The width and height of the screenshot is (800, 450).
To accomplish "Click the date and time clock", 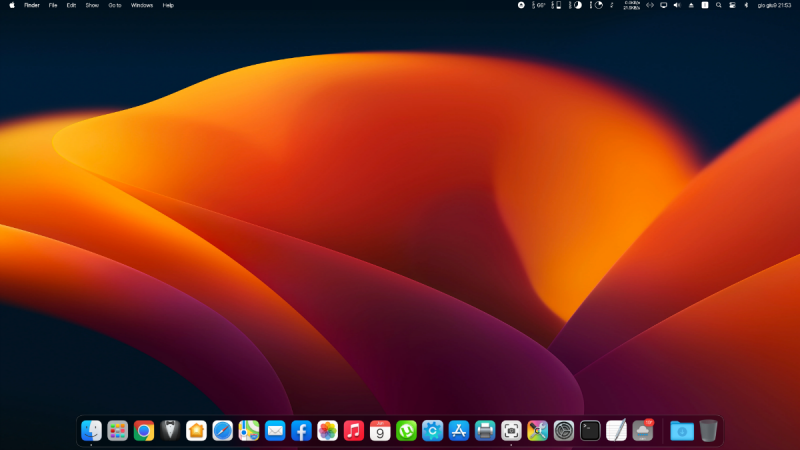I will click(774, 5).
